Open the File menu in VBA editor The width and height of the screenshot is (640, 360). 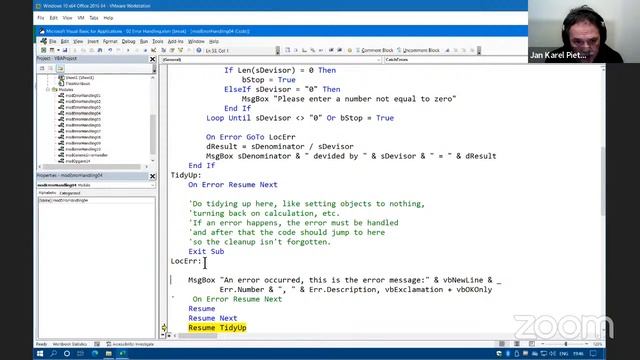click(53, 41)
